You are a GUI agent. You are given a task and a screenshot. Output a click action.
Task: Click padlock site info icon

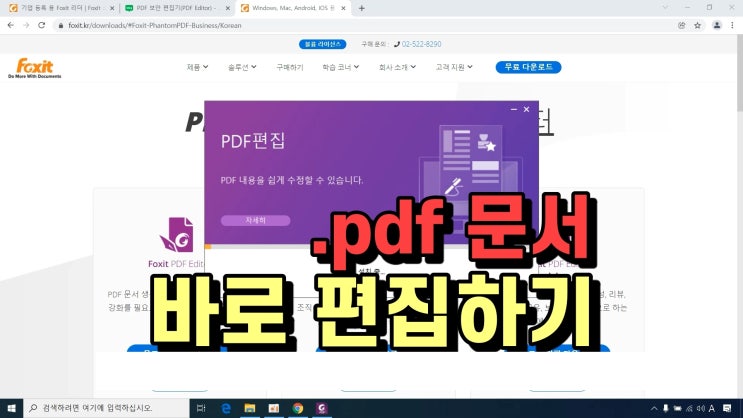61,26
